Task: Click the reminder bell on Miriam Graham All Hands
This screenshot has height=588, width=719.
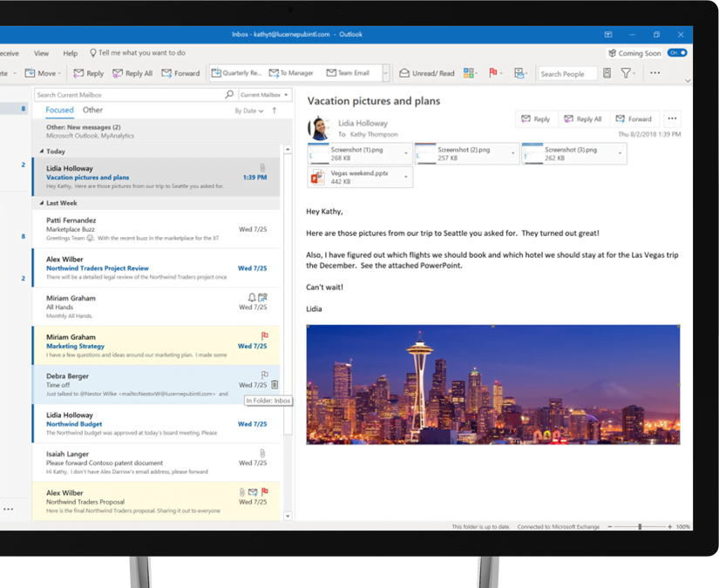Action: pos(252,297)
